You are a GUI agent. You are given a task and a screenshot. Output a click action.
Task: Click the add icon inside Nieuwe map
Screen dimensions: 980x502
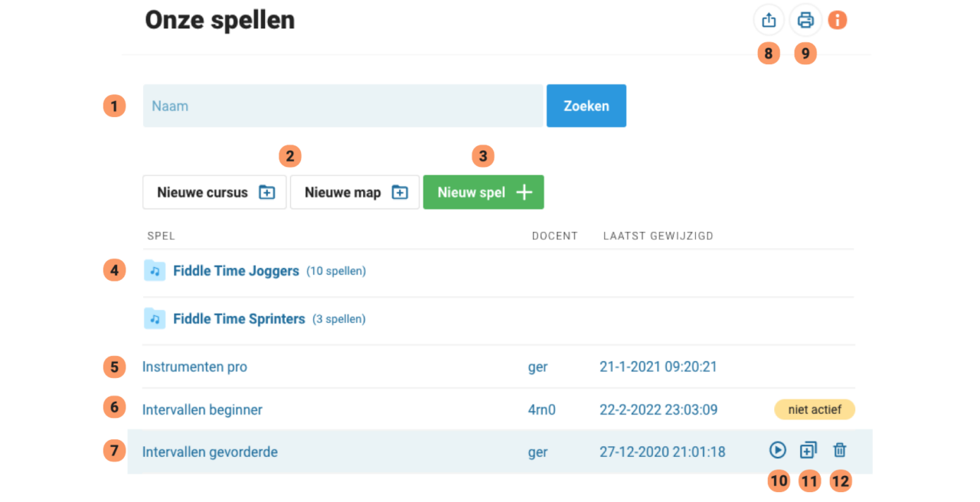pyautogui.click(x=399, y=192)
